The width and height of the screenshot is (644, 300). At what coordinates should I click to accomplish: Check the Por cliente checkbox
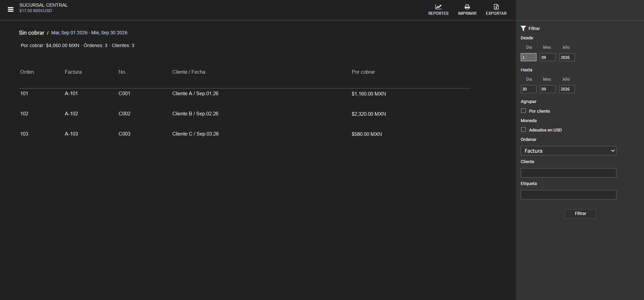pos(523,111)
